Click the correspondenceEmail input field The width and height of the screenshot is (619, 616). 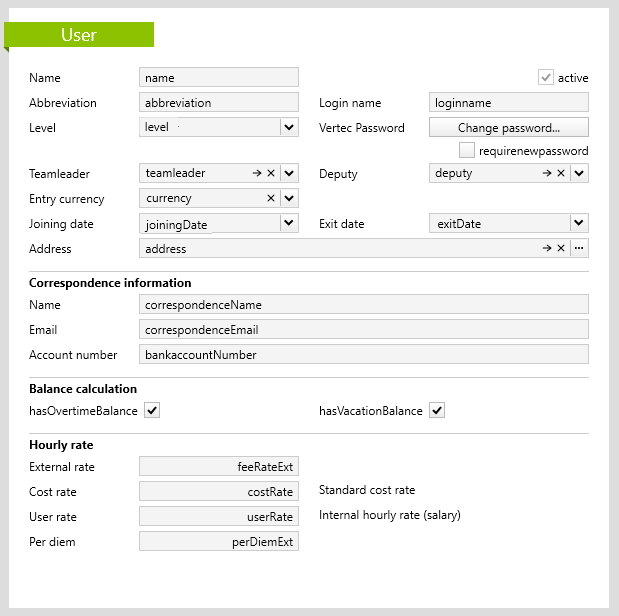click(364, 329)
